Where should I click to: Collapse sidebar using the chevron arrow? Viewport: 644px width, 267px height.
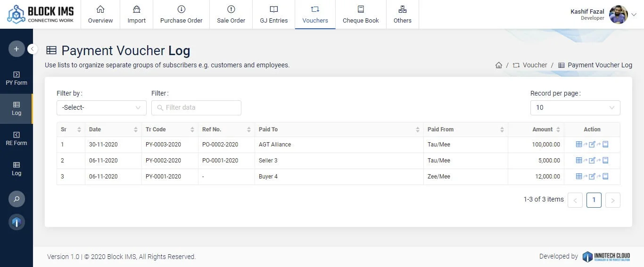pos(33,49)
